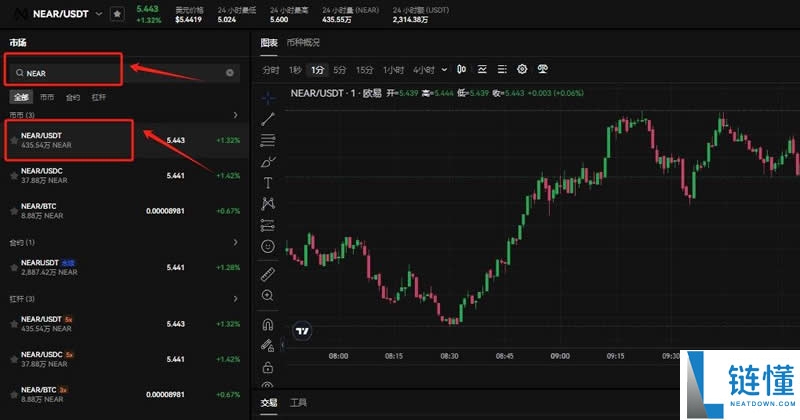Open NEAR/USDC 5x margin row

(x=124, y=359)
